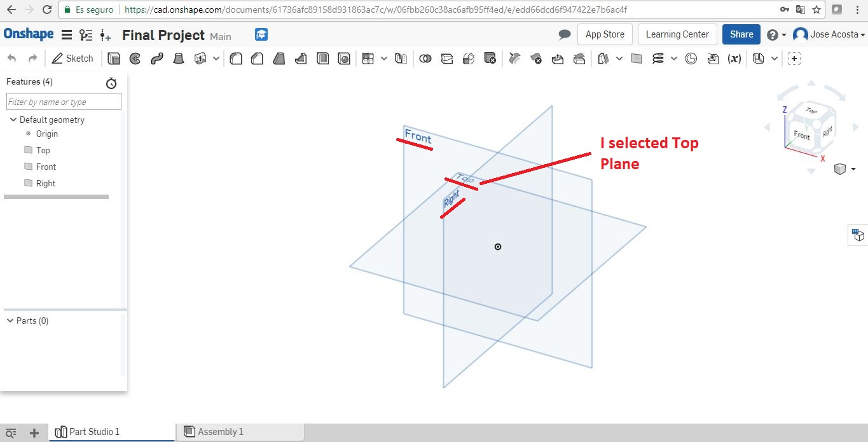Open the tab manager icon at bottom left
This screenshot has height=442, width=868.
coord(11,432)
